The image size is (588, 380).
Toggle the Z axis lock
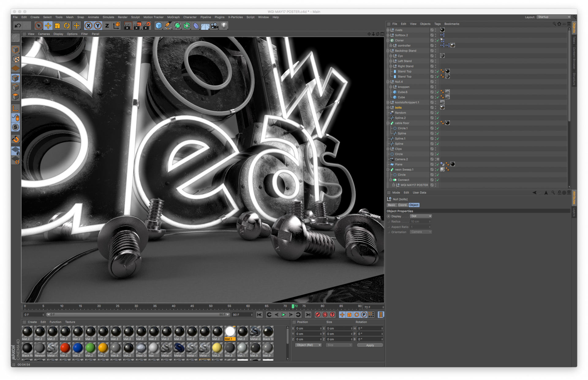(107, 26)
